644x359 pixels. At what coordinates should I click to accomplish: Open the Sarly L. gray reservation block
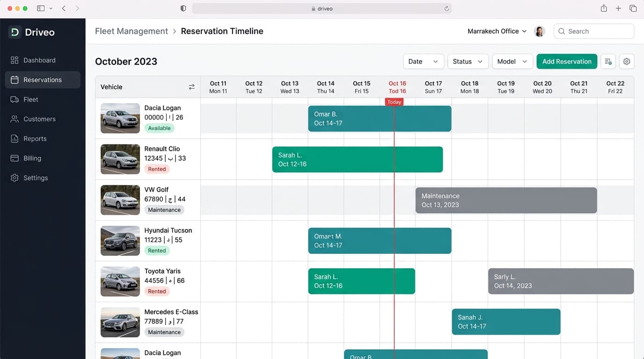pos(561,281)
